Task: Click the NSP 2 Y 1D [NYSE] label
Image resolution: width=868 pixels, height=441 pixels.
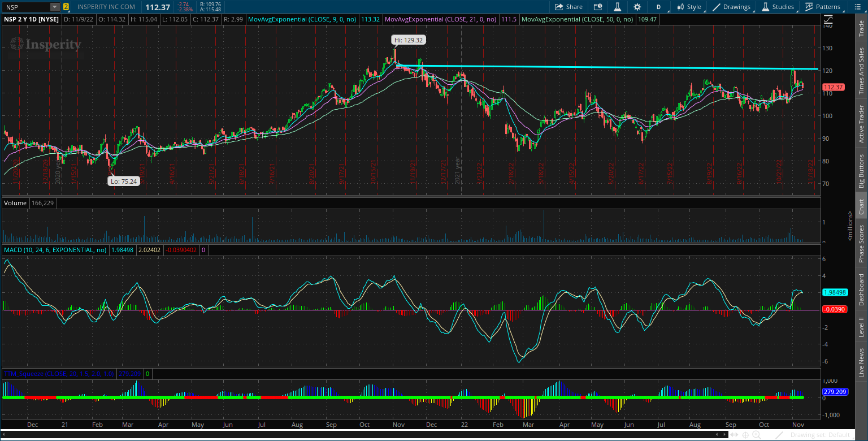Action: [32, 19]
